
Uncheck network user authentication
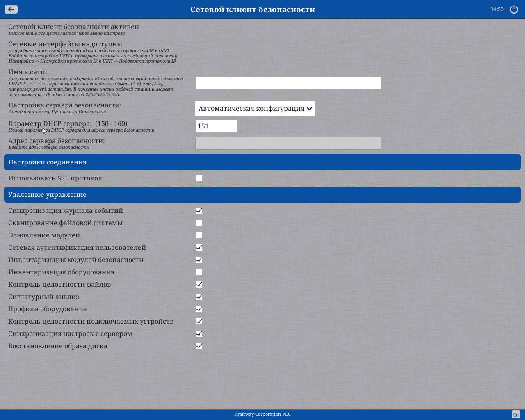pyautogui.click(x=199, y=248)
